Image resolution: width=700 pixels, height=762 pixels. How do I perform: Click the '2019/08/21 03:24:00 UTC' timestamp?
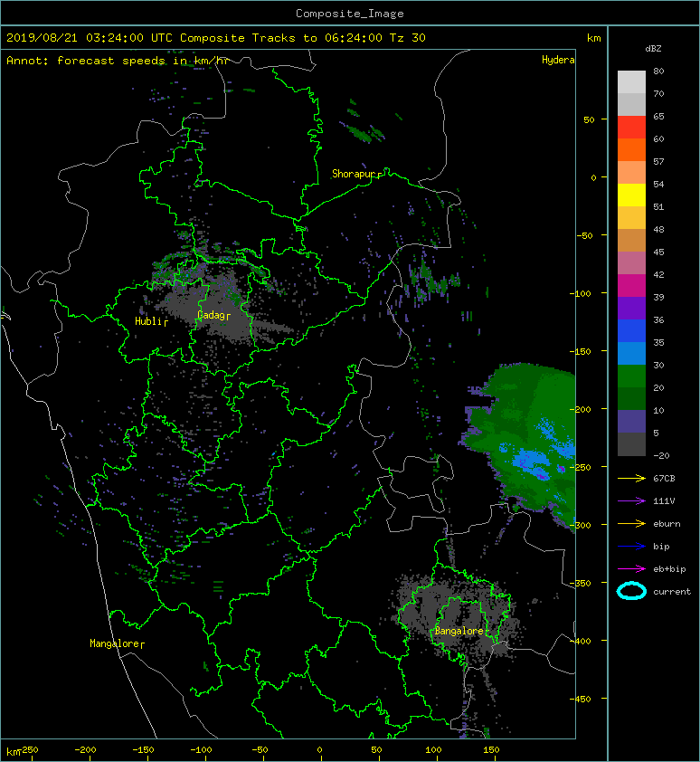click(90, 38)
